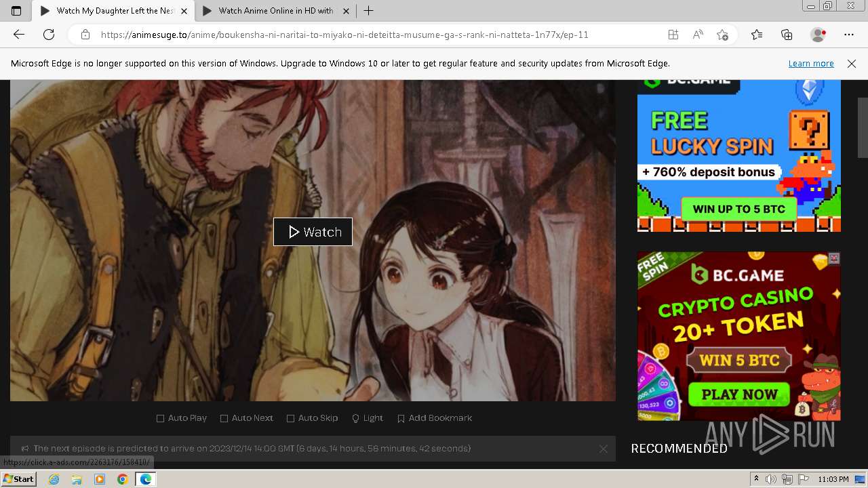Open the apps grid icon in address bar
The width and height of the screenshot is (868, 488).
[x=673, y=35]
